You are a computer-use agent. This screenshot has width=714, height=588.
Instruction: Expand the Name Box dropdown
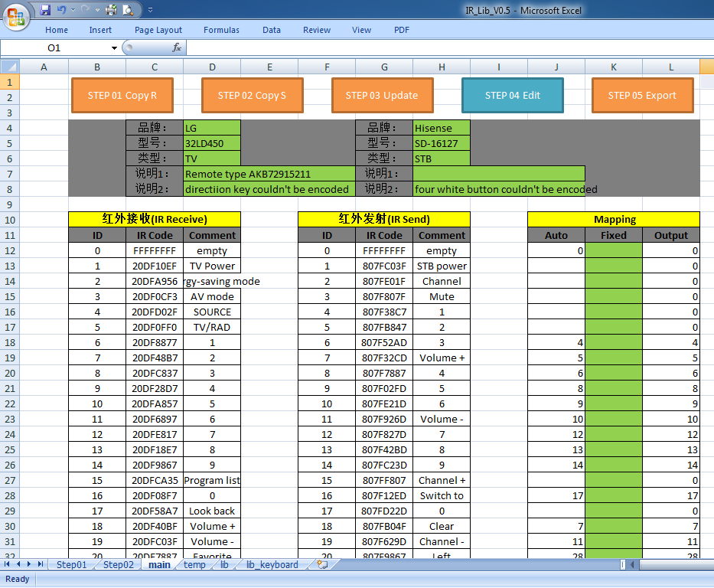click(x=115, y=47)
